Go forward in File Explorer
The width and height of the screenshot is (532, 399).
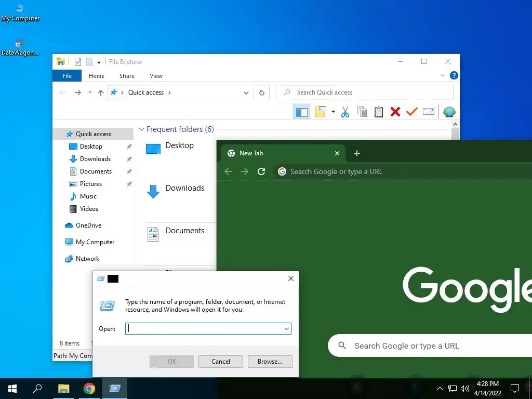click(78, 92)
